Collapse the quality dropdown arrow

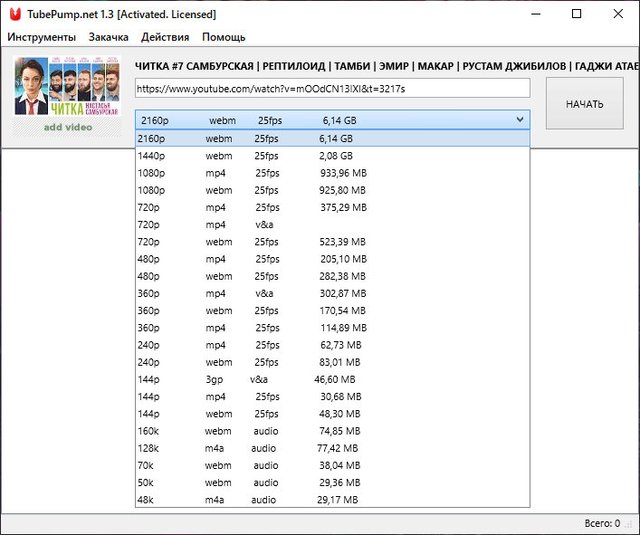click(x=519, y=120)
